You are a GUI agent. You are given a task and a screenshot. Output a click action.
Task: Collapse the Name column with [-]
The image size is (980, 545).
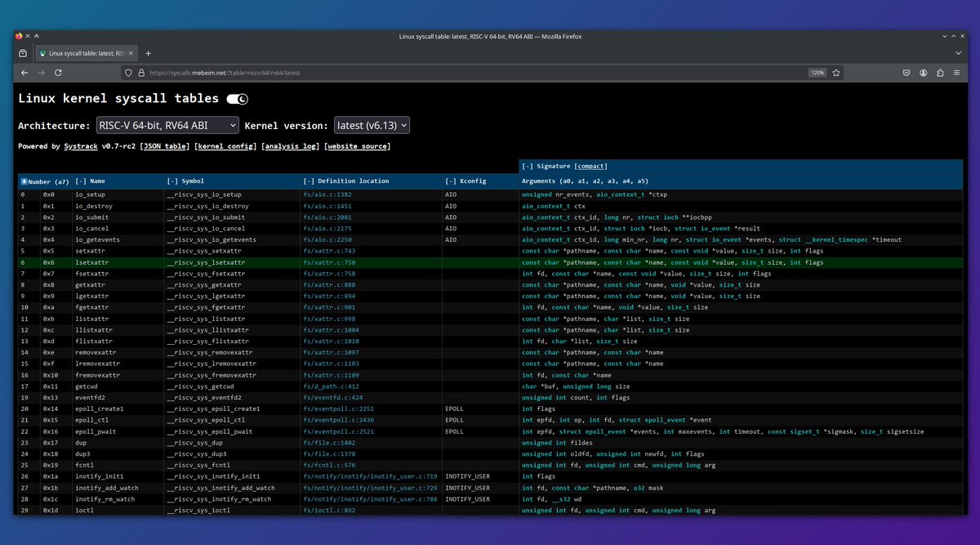[x=81, y=181]
